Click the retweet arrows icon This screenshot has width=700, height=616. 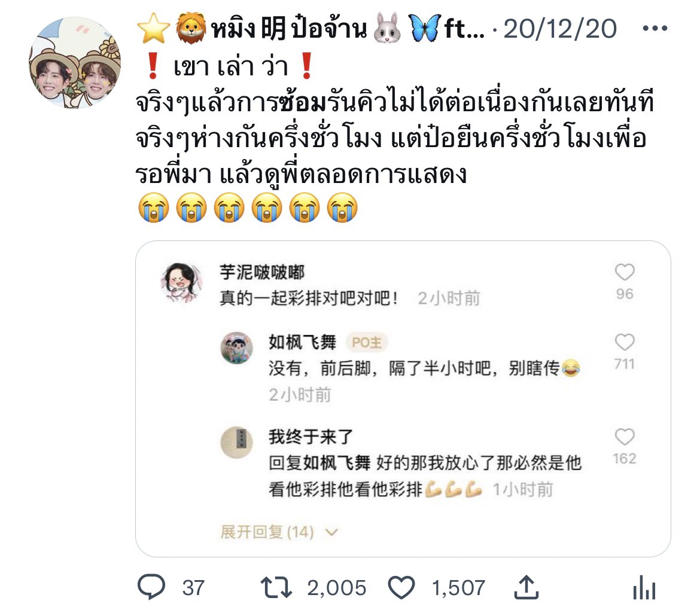pos(276,587)
